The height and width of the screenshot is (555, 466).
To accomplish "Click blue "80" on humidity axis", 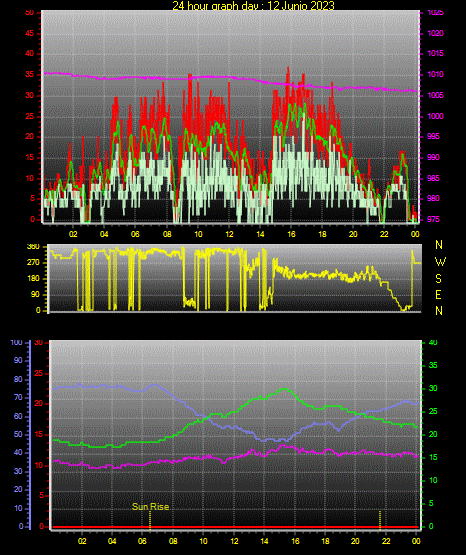I will pyautogui.click(x=18, y=379).
